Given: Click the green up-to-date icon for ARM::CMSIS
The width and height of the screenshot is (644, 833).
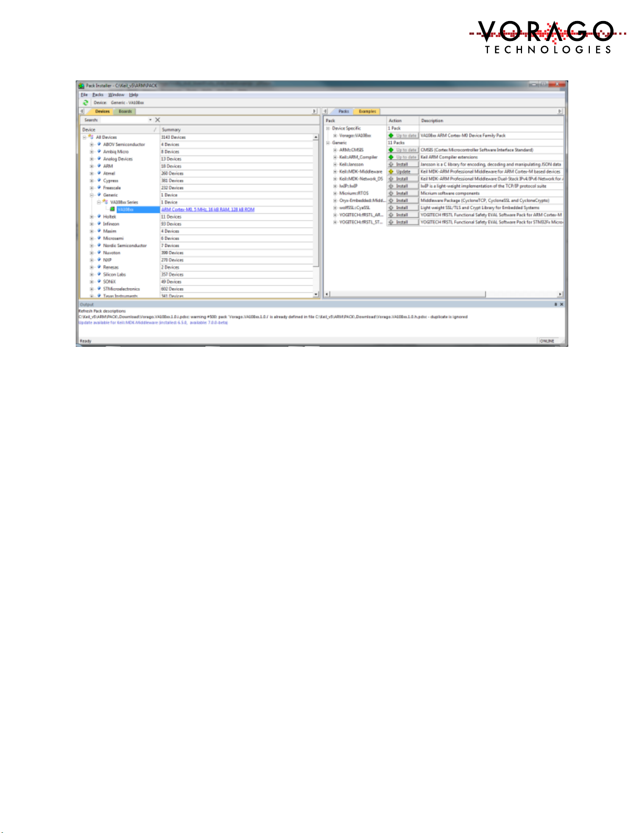Looking at the screenshot, I should tap(391, 150).
